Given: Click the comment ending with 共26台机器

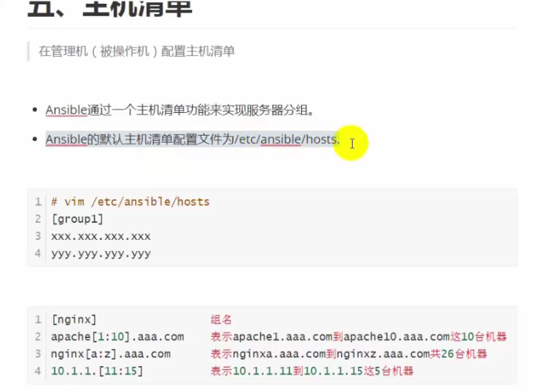Looking at the screenshot, I should [x=349, y=354].
